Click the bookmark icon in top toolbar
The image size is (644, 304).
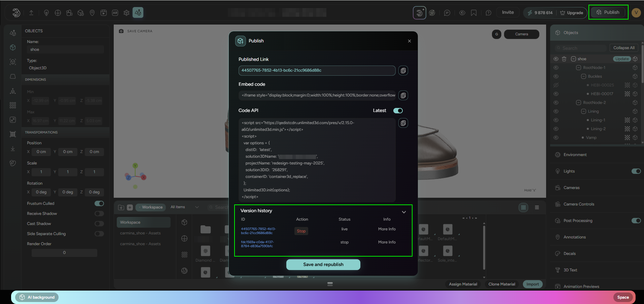click(474, 13)
